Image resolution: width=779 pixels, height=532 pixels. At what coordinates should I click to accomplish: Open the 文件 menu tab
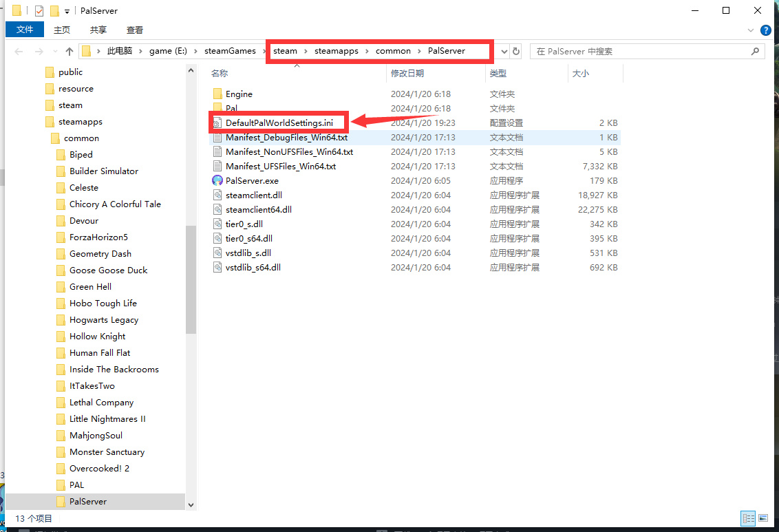(x=25, y=30)
